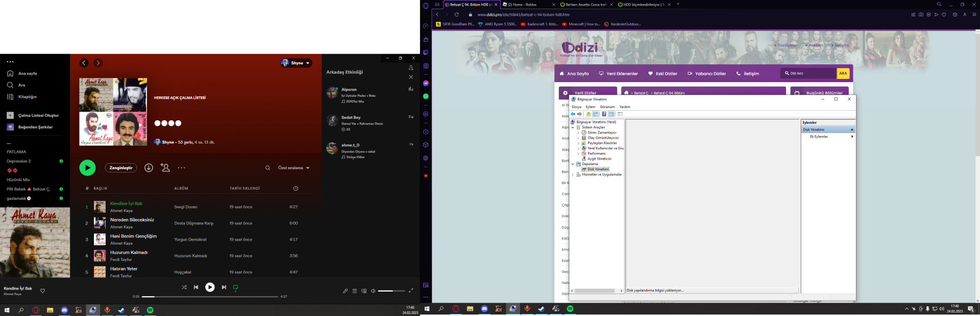Open the Spotify queue icon

tap(354, 291)
